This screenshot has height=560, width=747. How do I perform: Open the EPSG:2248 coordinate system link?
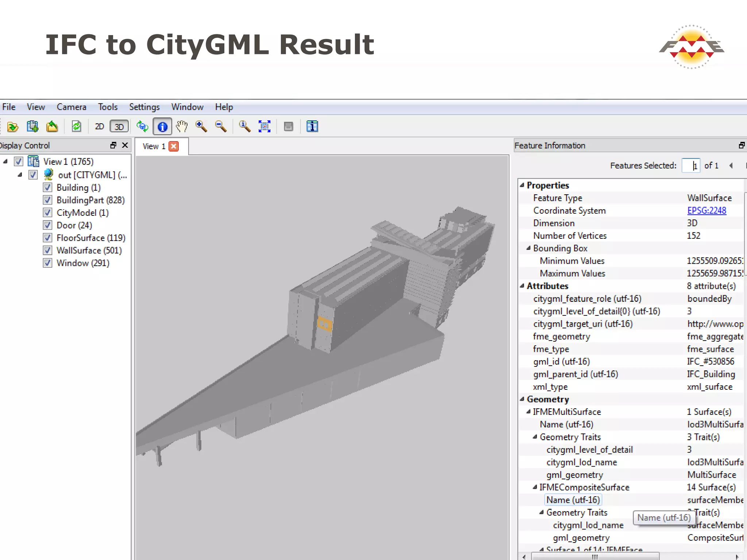pyautogui.click(x=707, y=210)
